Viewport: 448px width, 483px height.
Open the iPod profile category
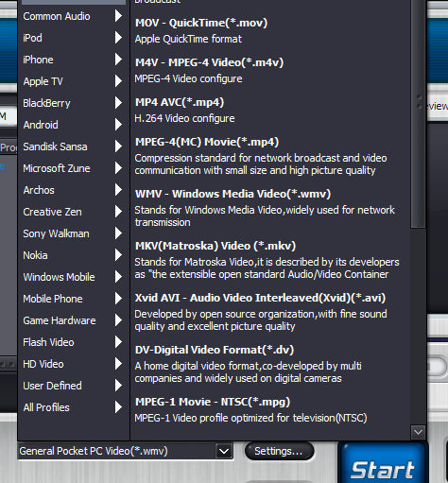[74, 38]
